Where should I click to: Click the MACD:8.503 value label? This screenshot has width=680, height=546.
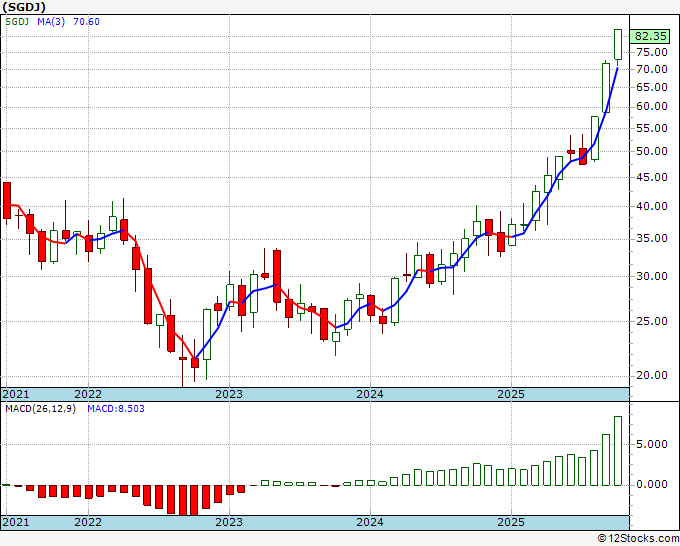click(x=116, y=409)
